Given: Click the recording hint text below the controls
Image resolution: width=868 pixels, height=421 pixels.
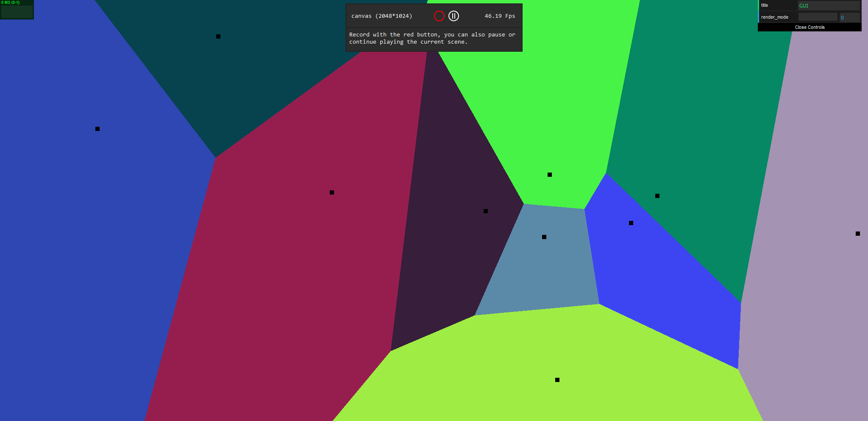Looking at the screenshot, I should click(432, 38).
